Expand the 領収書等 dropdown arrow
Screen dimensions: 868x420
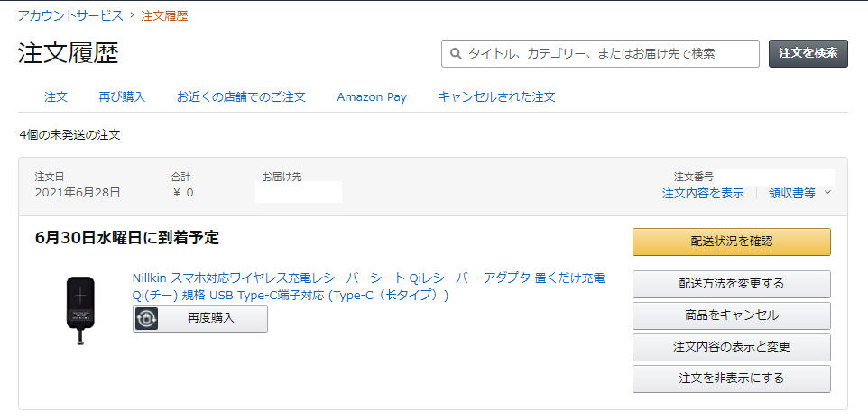pos(828,192)
